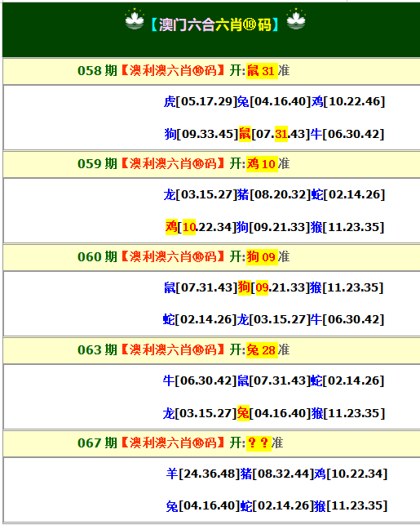The height and width of the screenshot is (525, 420).
Task: Click 兔[04.16.40] in period 067
Action: [203, 505]
